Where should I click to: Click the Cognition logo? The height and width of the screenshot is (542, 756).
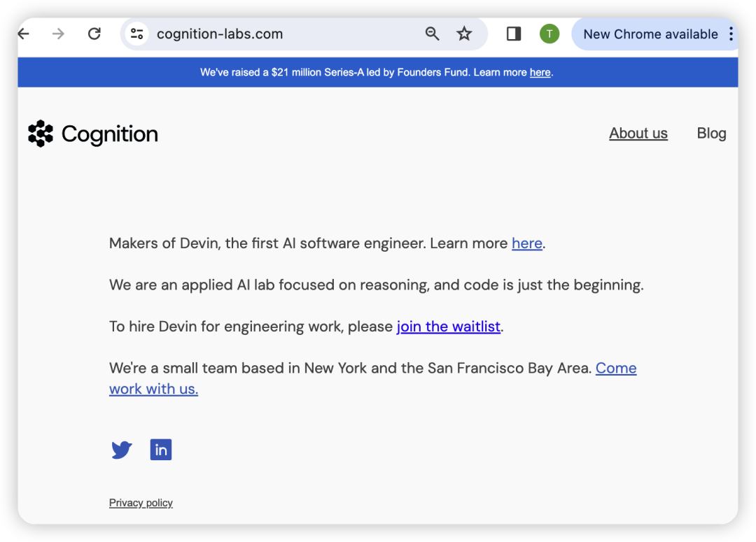[x=93, y=134]
